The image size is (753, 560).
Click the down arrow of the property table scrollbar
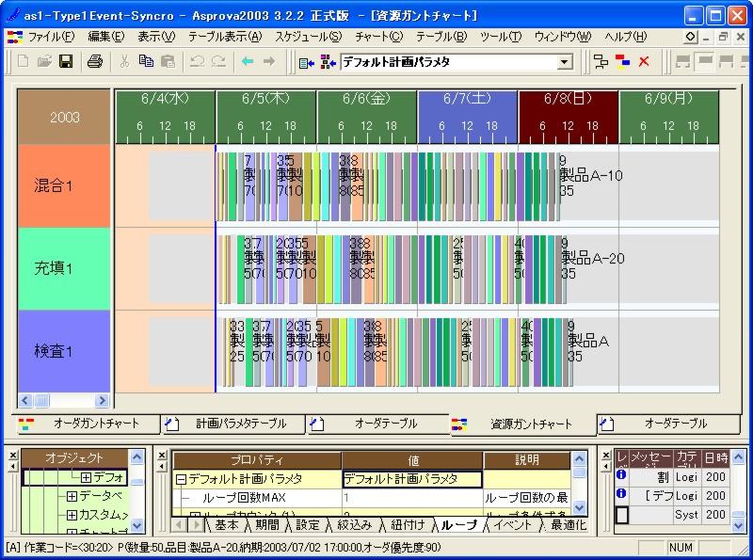tap(579, 508)
